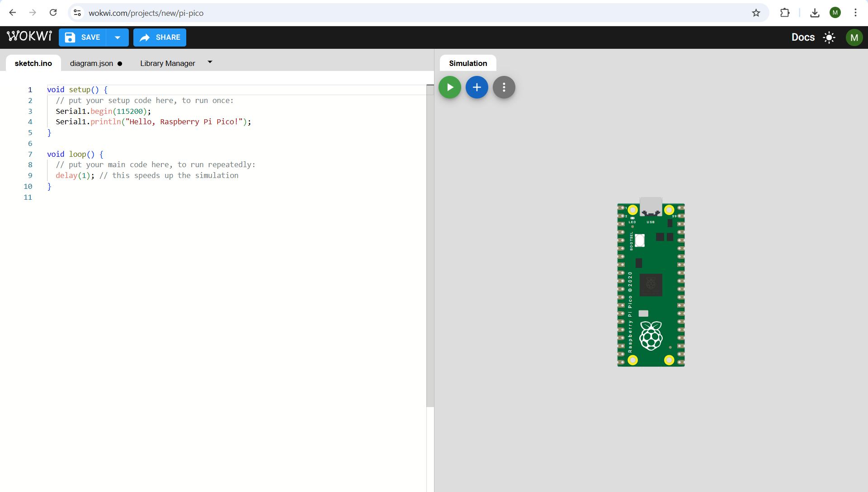Switch to the diagram.json tab

coord(91,63)
